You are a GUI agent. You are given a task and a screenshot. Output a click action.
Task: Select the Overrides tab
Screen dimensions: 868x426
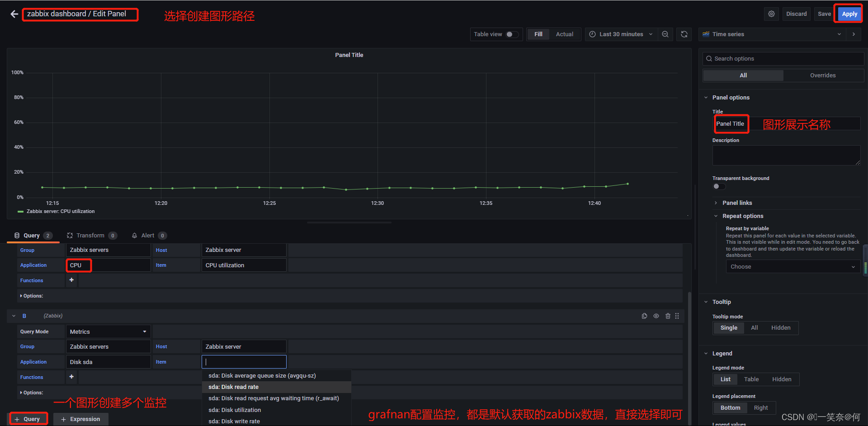tap(823, 76)
